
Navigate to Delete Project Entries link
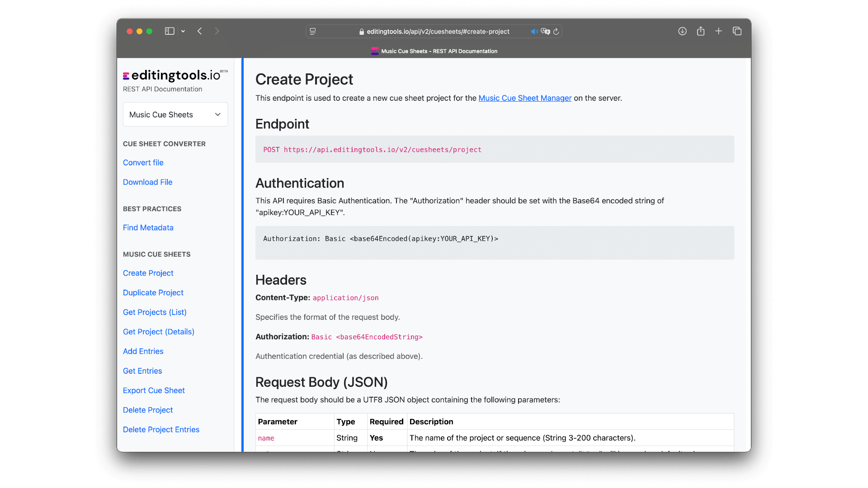tap(161, 430)
